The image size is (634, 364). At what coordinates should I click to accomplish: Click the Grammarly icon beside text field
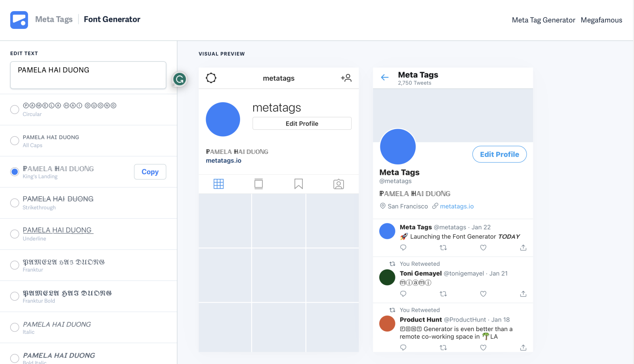click(180, 79)
